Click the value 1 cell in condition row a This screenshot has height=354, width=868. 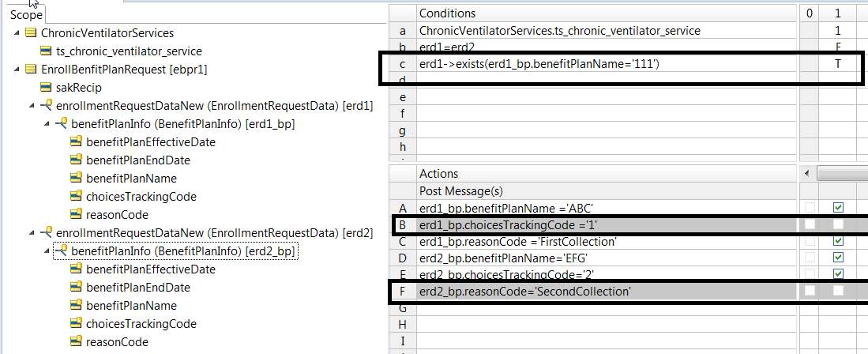[838, 31]
